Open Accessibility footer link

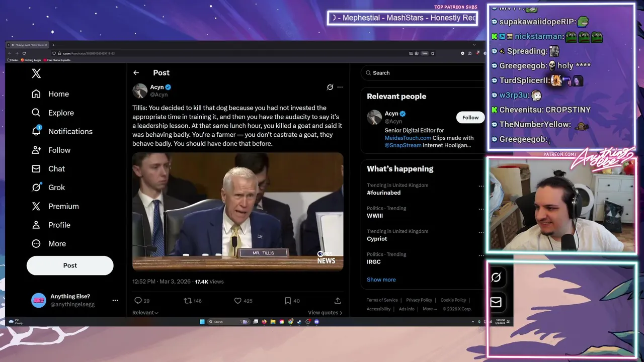pos(378,309)
